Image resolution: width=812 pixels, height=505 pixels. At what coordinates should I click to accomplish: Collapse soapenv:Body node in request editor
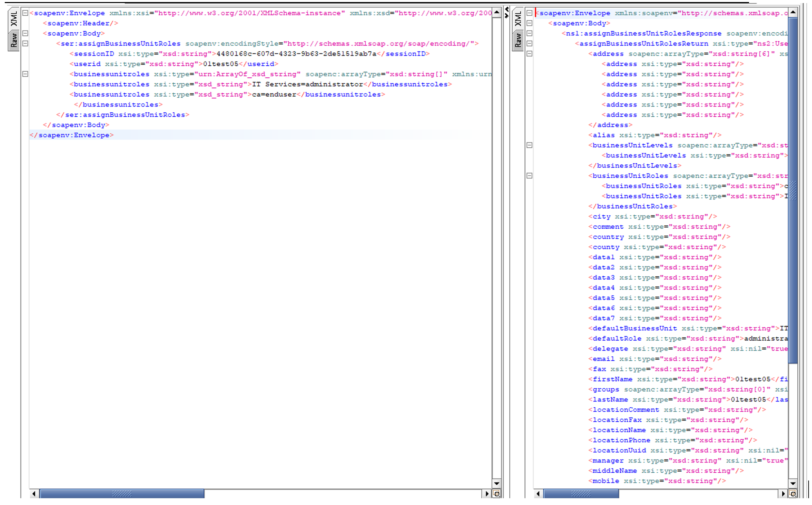click(x=25, y=33)
